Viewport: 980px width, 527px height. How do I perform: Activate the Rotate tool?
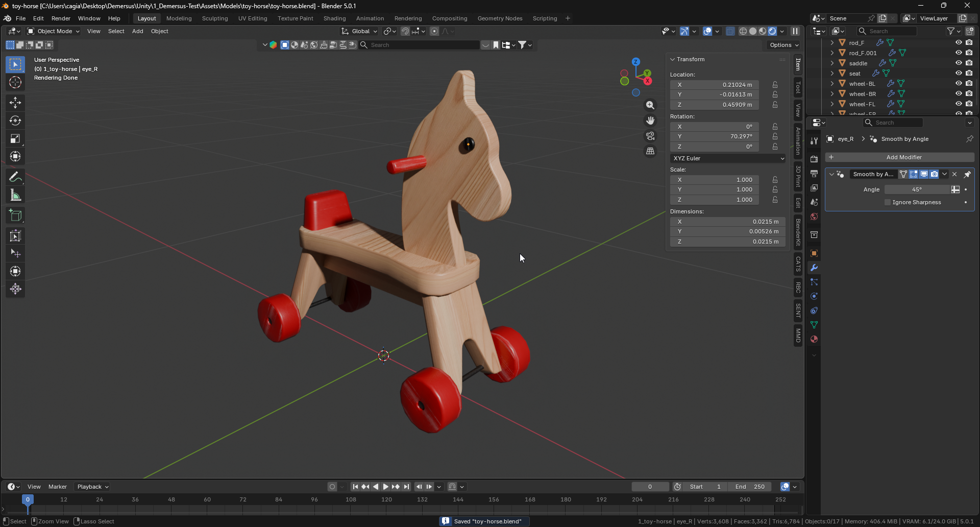pyautogui.click(x=15, y=121)
